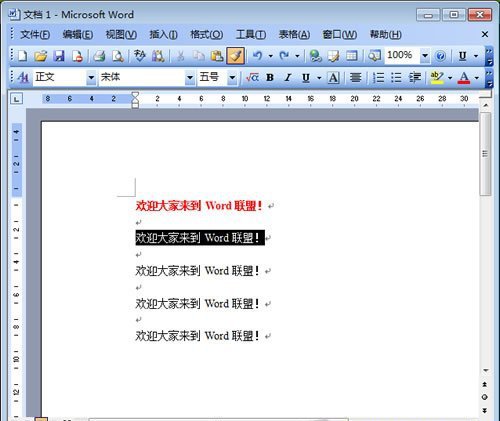Image resolution: width=500 pixels, height=421 pixels.
Task: Open the highlight color dropdown arrow
Action: pyautogui.click(x=450, y=78)
